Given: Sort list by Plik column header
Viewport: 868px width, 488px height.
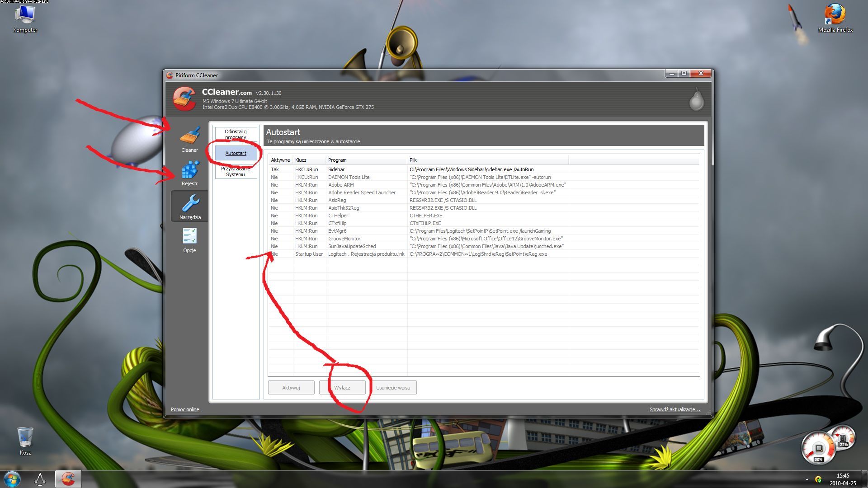Looking at the screenshot, I should pyautogui.click(x=488, y=160).
